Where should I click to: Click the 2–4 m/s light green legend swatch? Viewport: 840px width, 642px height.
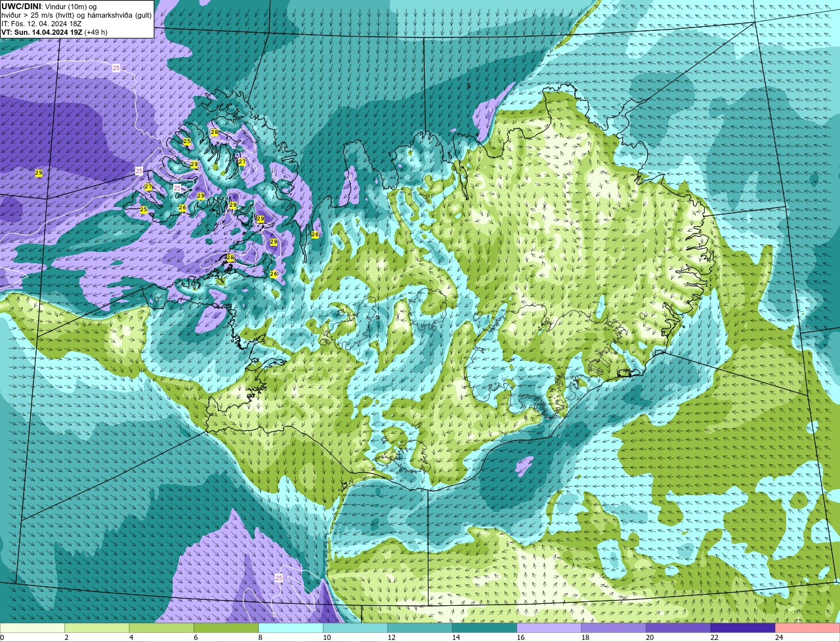pos(97,628)
